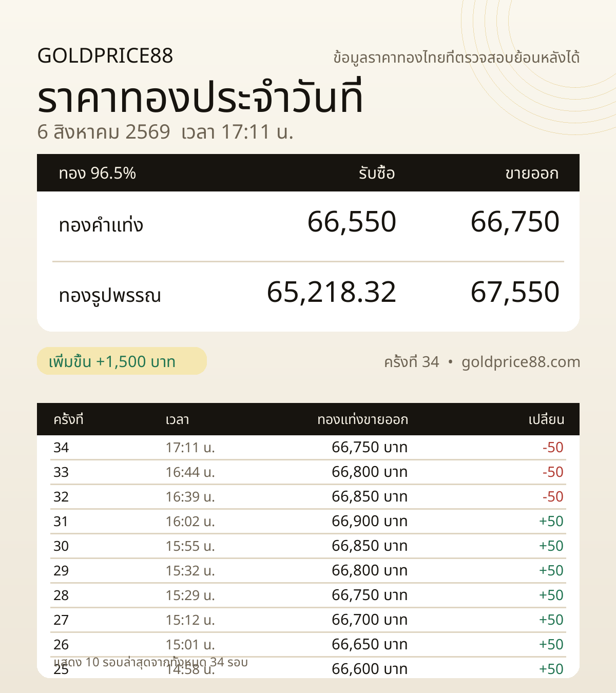Click the time 15:32 น. of round 29
The image size is (616, 693).
190,571
